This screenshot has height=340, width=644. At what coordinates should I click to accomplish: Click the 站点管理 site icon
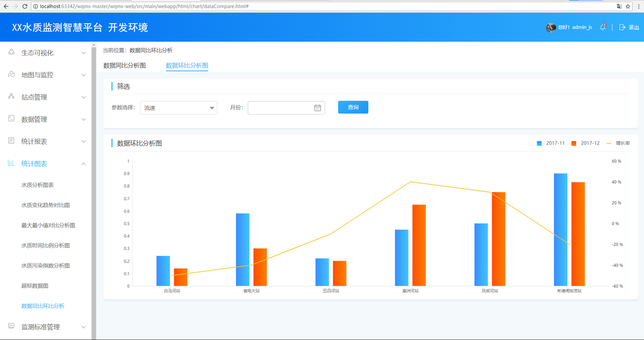click(11, 96)
